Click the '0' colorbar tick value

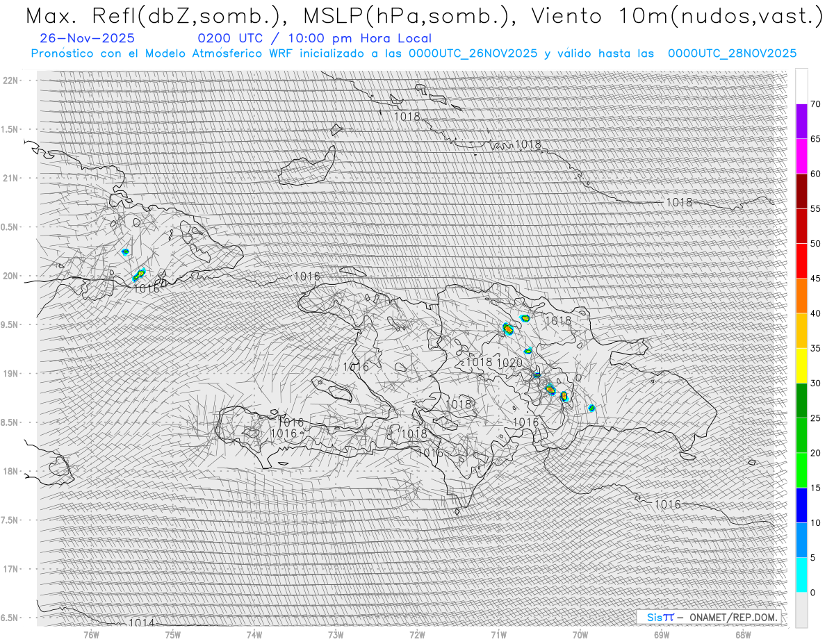(x=812, y=592)
